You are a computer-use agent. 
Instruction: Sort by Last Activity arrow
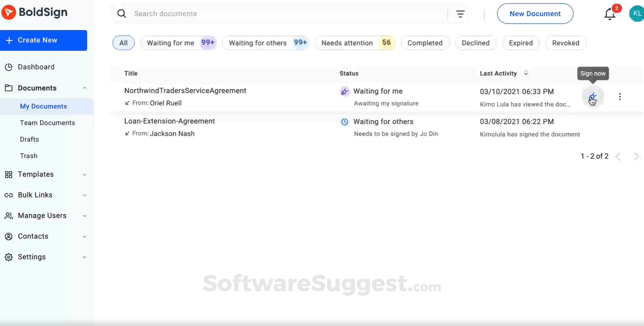tap(526, 73)
